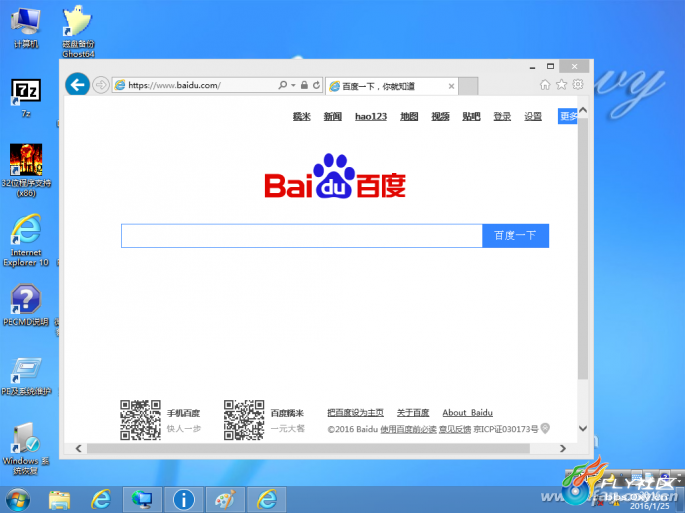This screenshot has height=513, width=685.
Task: Click the network globe monitor taskbar icon
Action: (x=142, y=499)
